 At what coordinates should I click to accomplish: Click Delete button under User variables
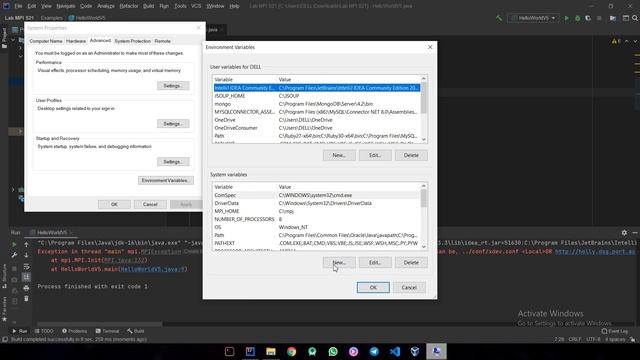coord(411,155)
